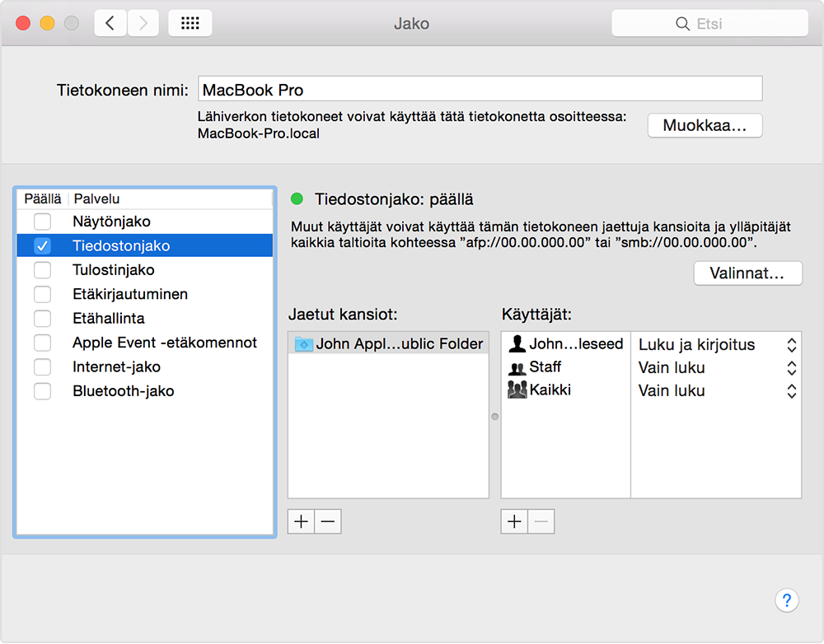Enable Tulostinjako checkbox
The image size is (824, 644).
(43, 270)
